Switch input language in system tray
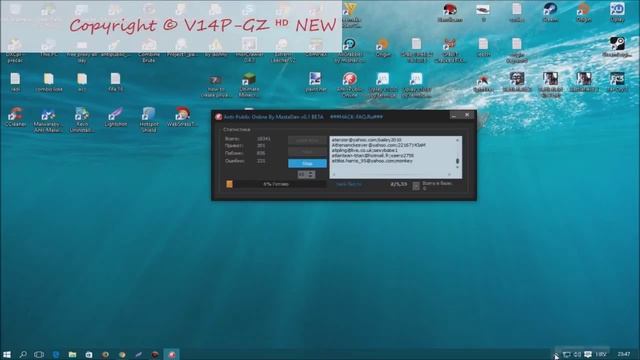Image resolution: width=640 pixels, height=360 pixels. (601, 354)
